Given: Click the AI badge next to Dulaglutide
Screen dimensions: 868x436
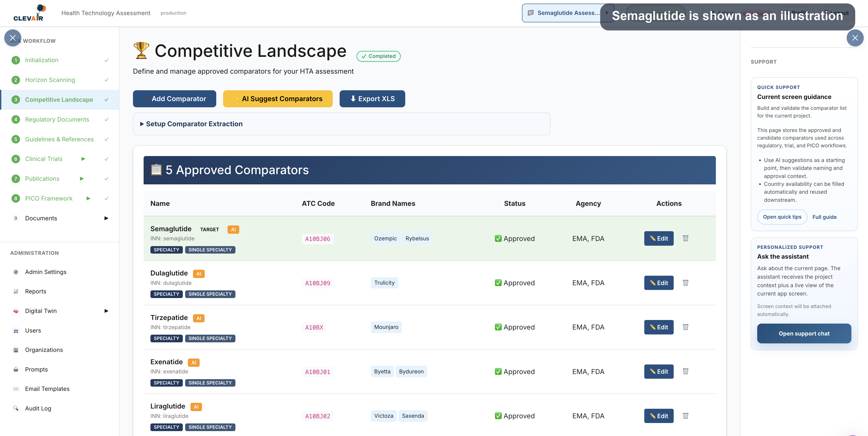Looking at the screenshot, I should [x=199, y=274].
